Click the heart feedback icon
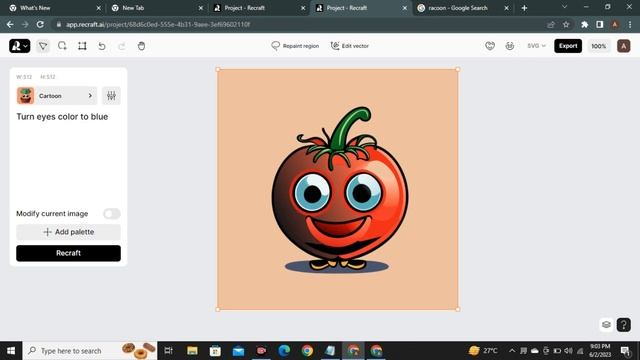This screenshot has width=640, height=360. pos(490,46)
